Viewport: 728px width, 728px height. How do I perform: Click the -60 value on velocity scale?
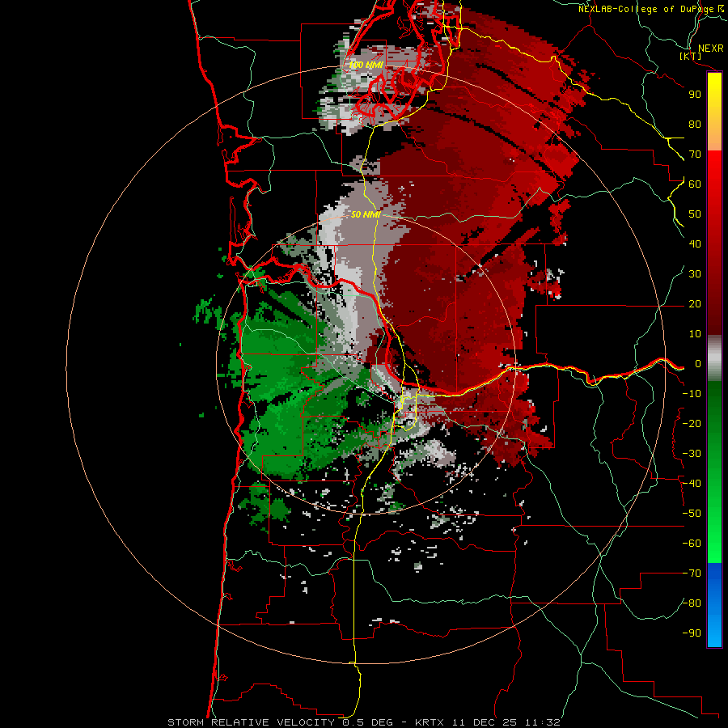click(x=692, y=544)
